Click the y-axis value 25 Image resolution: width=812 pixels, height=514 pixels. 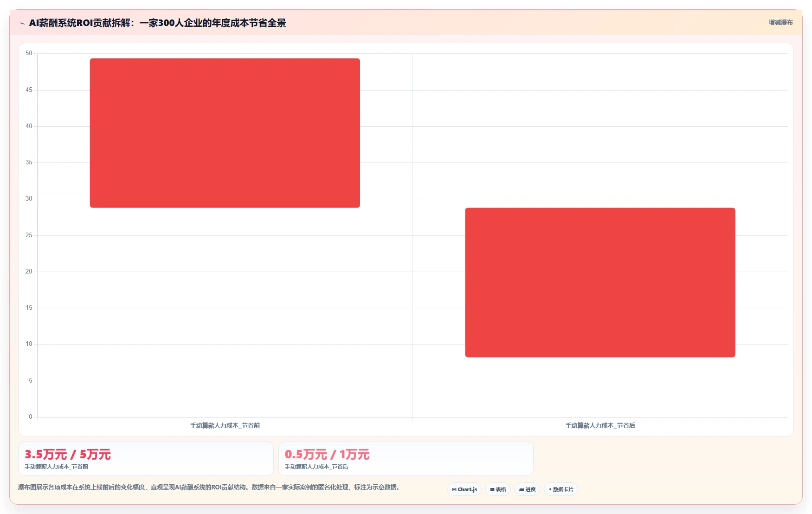(x=29, y=235)
